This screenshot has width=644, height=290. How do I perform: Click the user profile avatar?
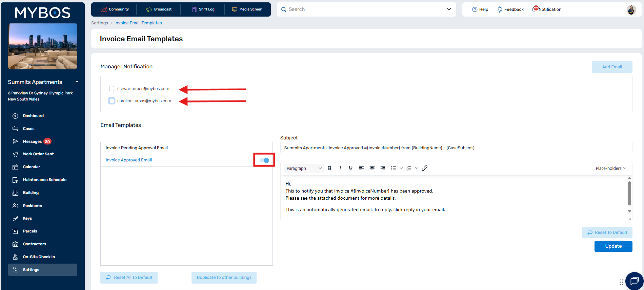pyautogui.click(x=631, y=9)
